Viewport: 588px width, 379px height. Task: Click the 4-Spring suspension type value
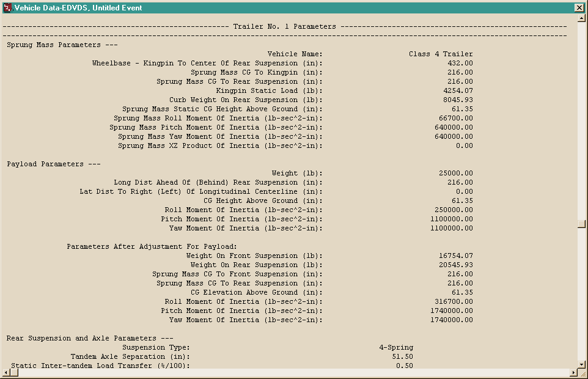[396, 347]
